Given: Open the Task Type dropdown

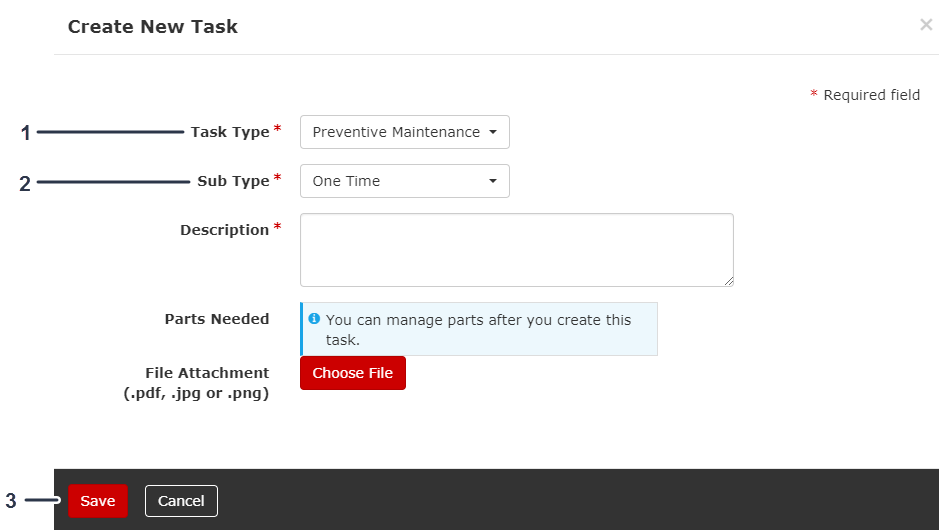Looking at the screenshot, I should [404, 132].
